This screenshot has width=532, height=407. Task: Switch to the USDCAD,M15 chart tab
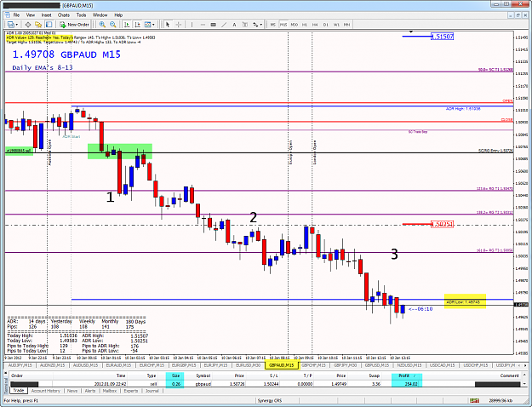click(443, 365)
